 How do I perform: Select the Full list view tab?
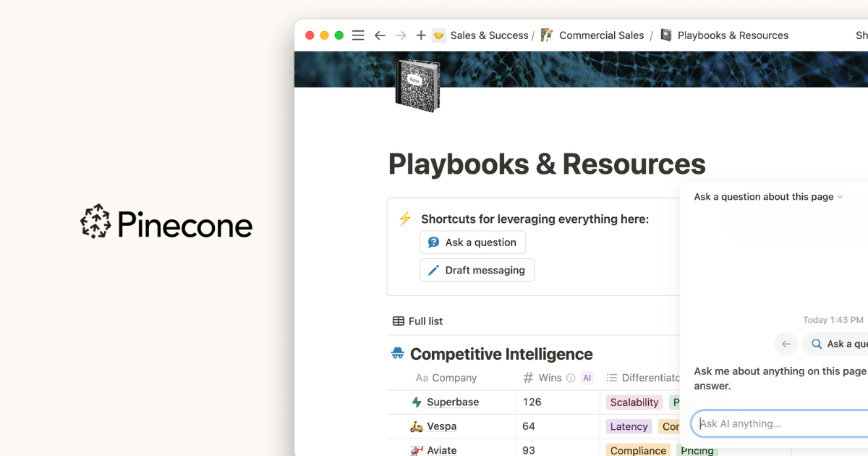coord(418,321)
